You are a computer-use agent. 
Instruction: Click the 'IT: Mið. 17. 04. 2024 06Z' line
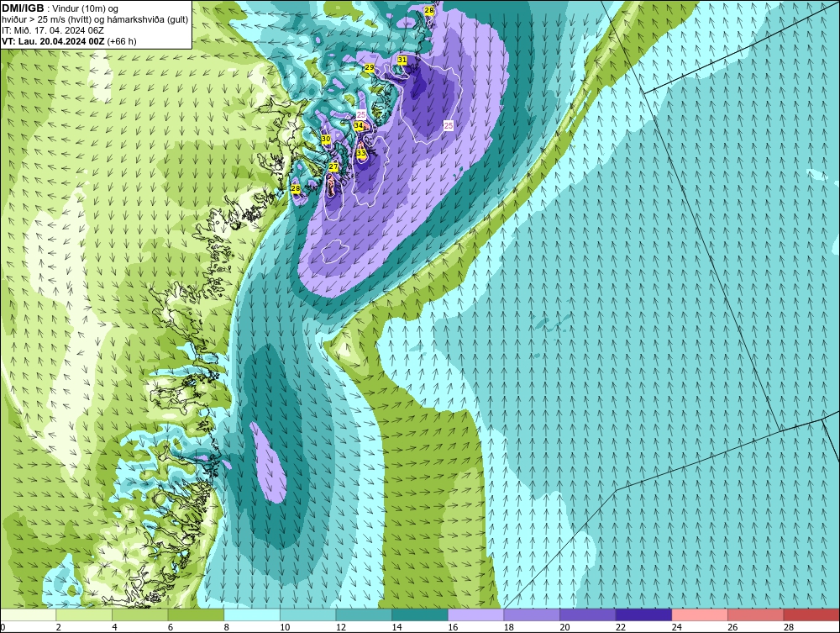(x=54, y=30)
